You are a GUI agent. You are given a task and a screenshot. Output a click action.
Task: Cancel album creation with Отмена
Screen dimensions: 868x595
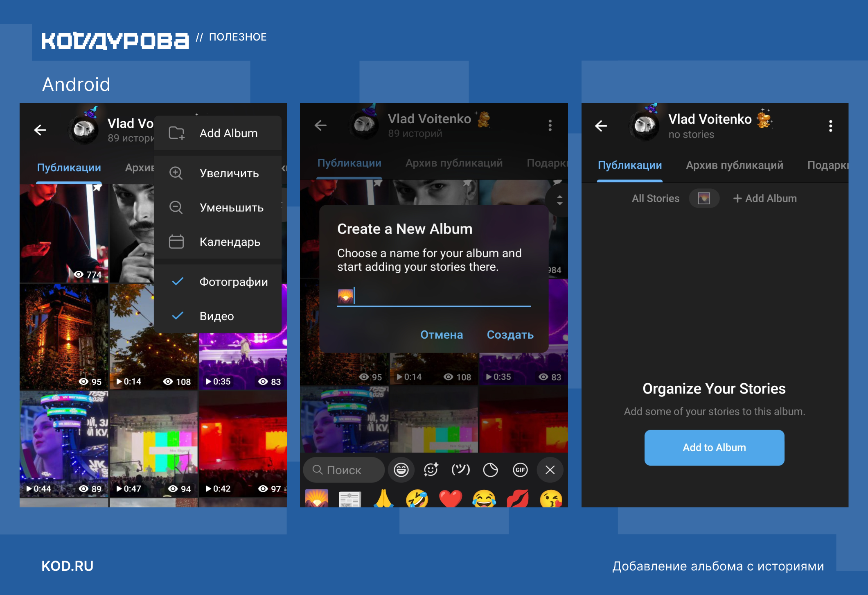pos(442,335)
